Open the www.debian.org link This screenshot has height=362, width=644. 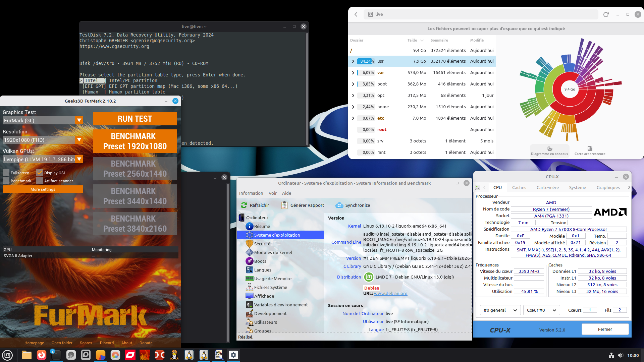coord(390,293)
